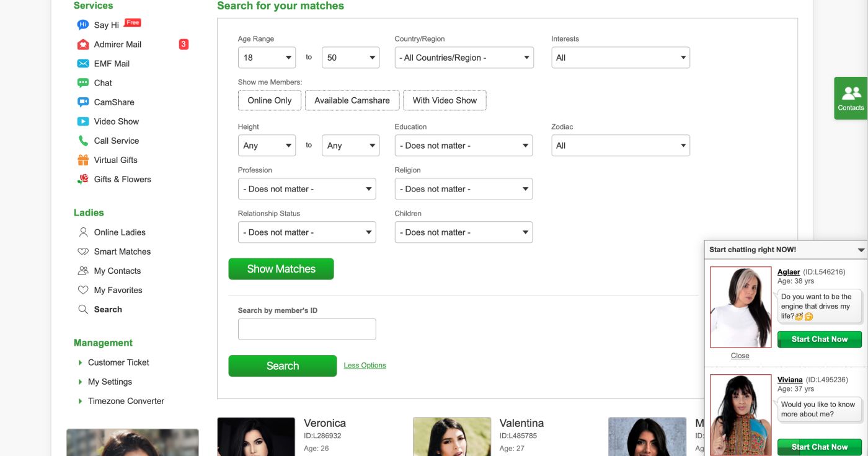Open the Country/Region dropdown
This screenshot has width=868, height=456.
click(x=464, y=58)
